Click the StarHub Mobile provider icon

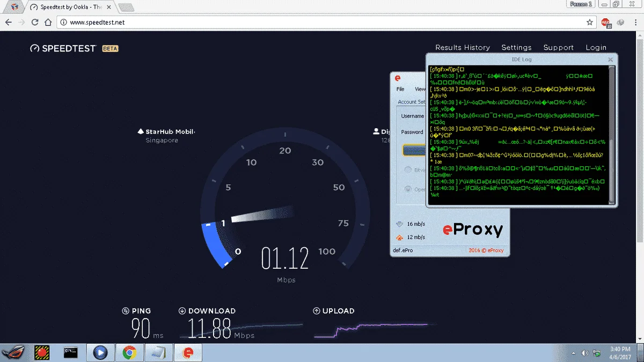click(141, 132)
